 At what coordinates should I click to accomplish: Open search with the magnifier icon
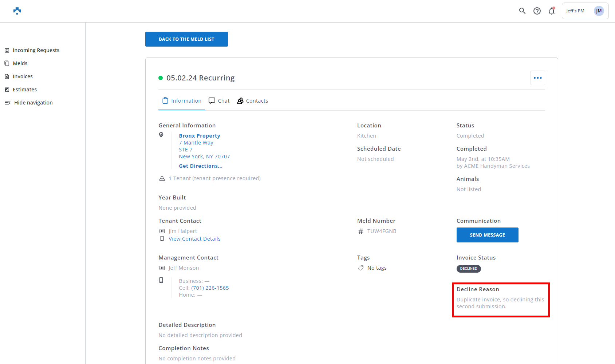tap(522, 11)
